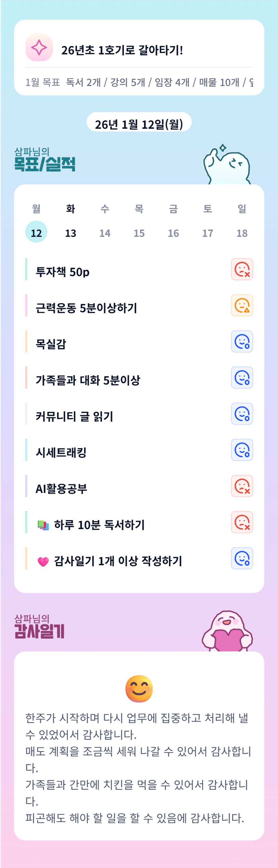Click the red failed face for AI활용공부
Viewport: 278px width, 868px height.
[x=242, y=486]
